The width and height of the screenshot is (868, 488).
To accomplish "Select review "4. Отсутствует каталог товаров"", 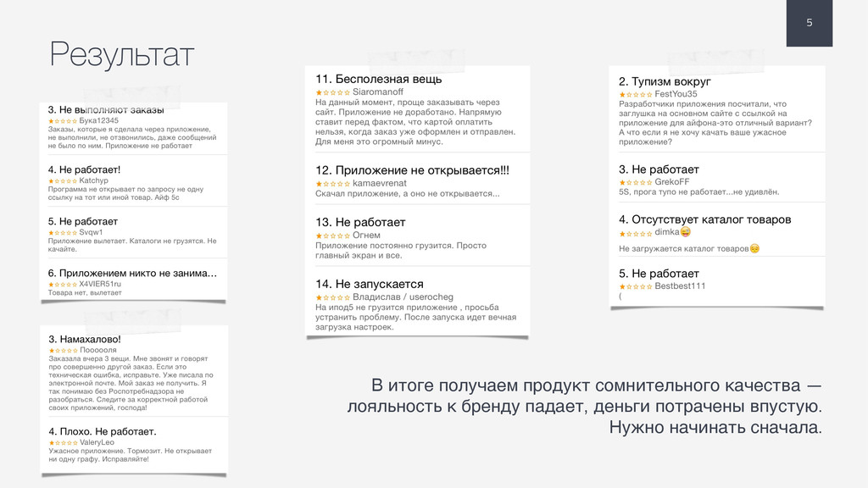I will [704, 219].
